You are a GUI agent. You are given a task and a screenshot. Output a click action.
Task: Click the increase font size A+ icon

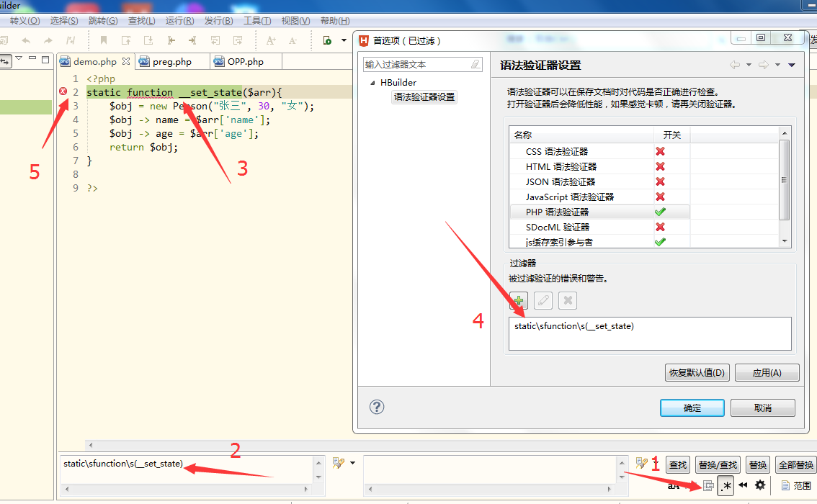(271, 40)
